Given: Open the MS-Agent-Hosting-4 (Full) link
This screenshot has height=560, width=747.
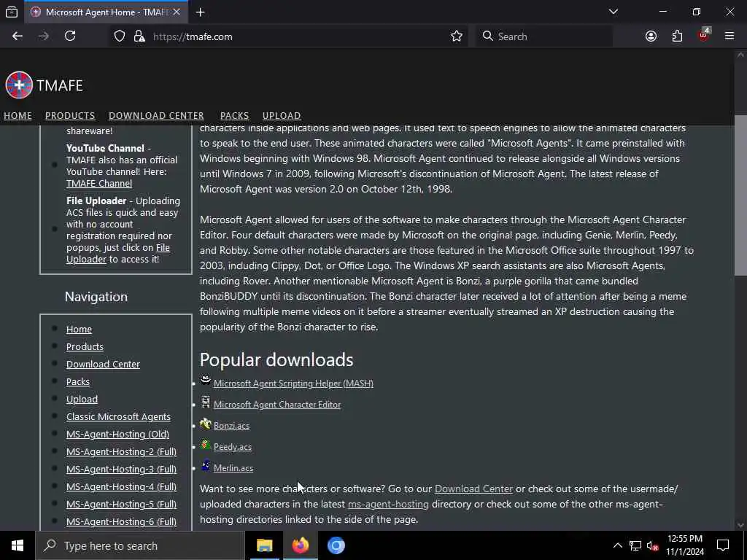Looking at the screenshot, I should [x=121, y=486].
